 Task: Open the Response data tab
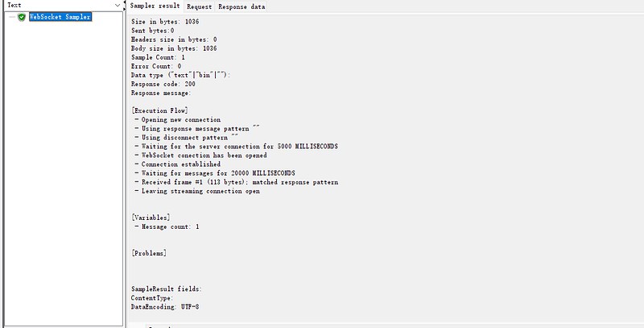242,6
